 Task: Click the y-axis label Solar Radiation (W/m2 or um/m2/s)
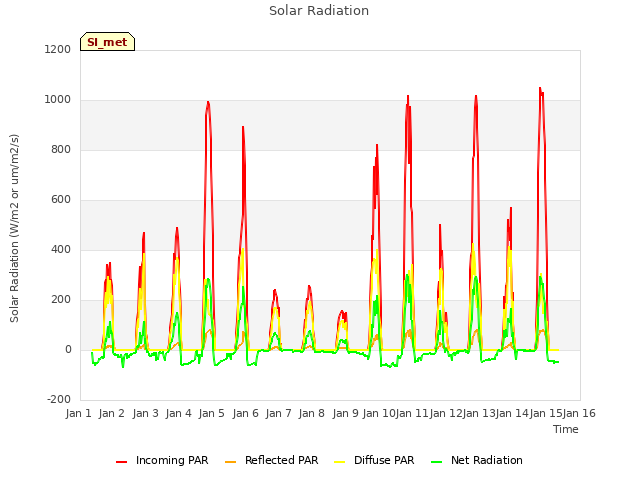click(x=14, y=228)
